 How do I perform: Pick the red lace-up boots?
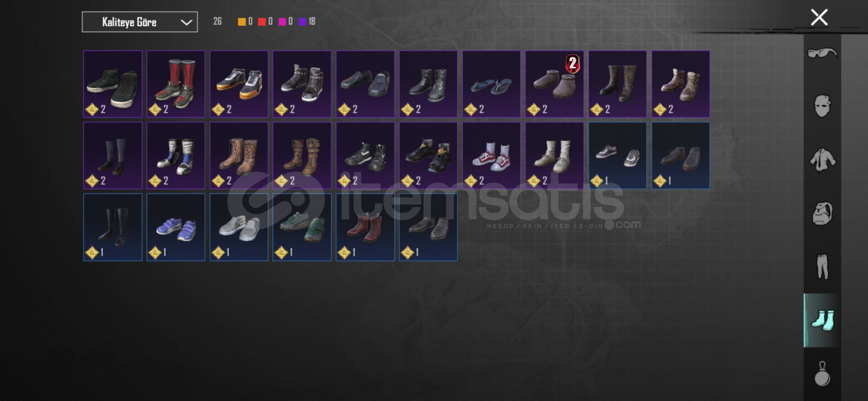click(365, 227)
